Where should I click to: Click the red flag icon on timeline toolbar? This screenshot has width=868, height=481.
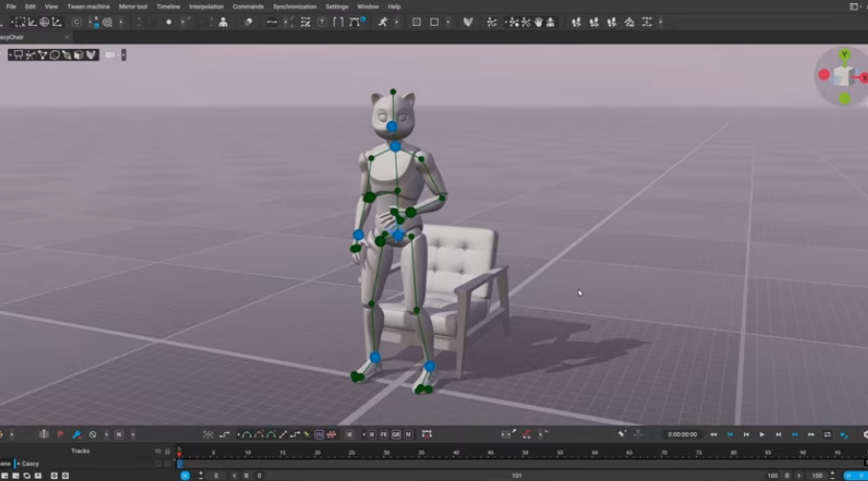(x=60, y=435)
